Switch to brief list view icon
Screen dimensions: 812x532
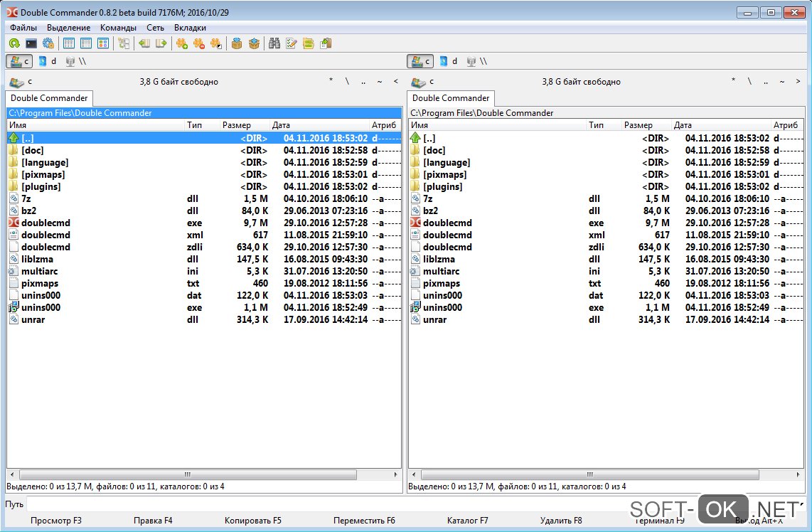coord(69,43)
